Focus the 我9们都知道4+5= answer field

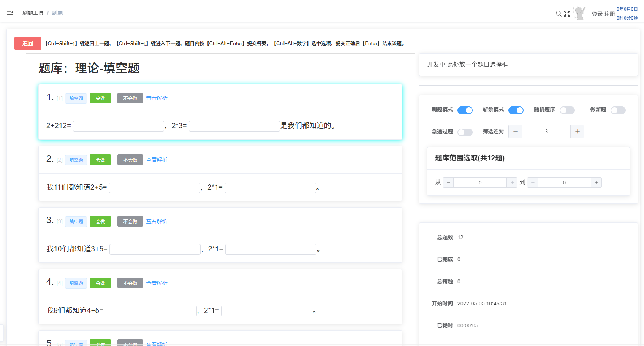click(151, 311)
